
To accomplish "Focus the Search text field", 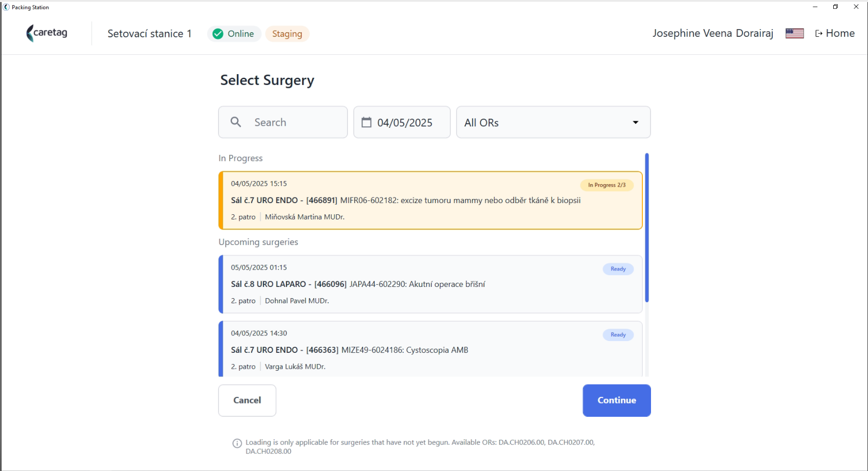I will click(283, 122).
